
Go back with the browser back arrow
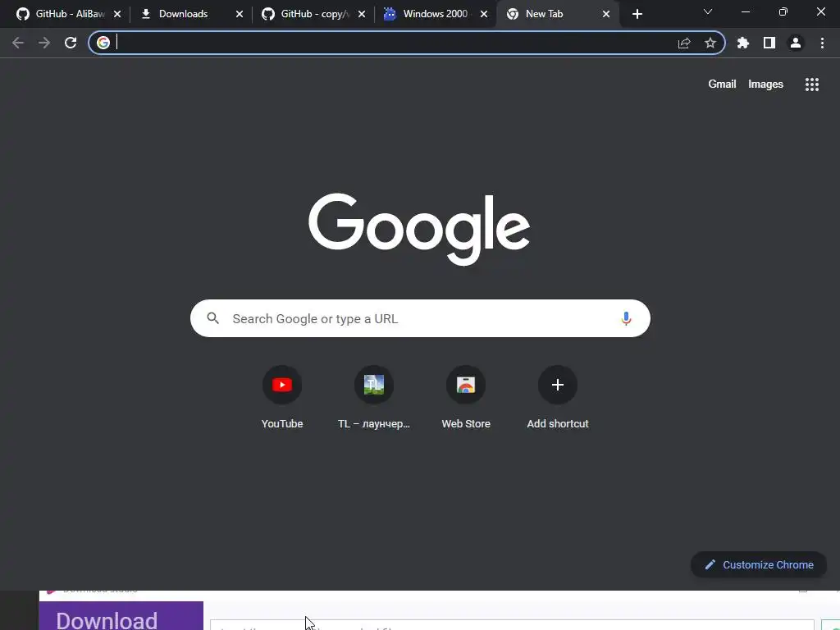pyautogui.click(x=18, y=43)
